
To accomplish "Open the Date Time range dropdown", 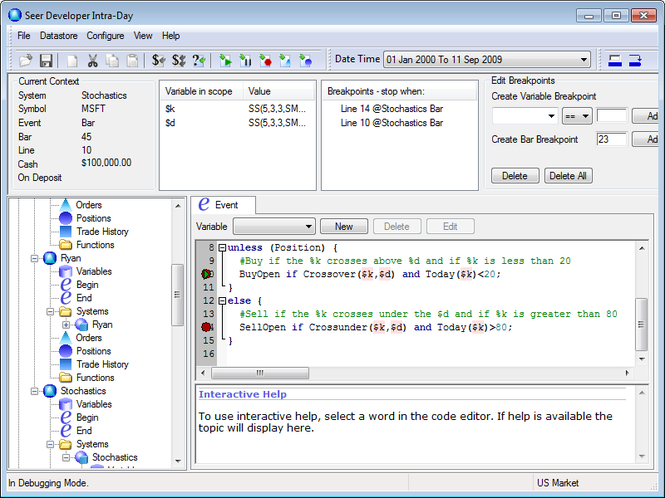I will click(583, 60).
